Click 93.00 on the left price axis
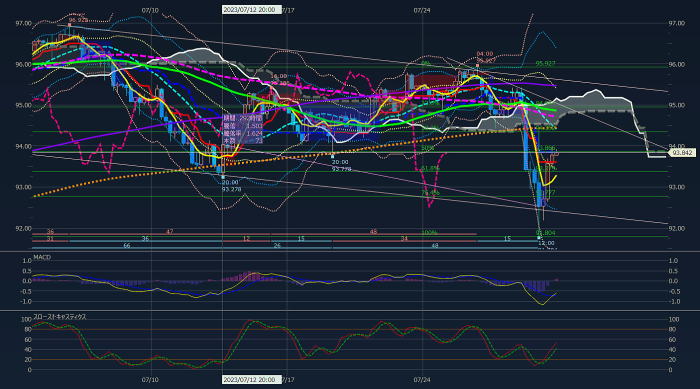This screenshot has width=700, height=389. coord(23,187)
